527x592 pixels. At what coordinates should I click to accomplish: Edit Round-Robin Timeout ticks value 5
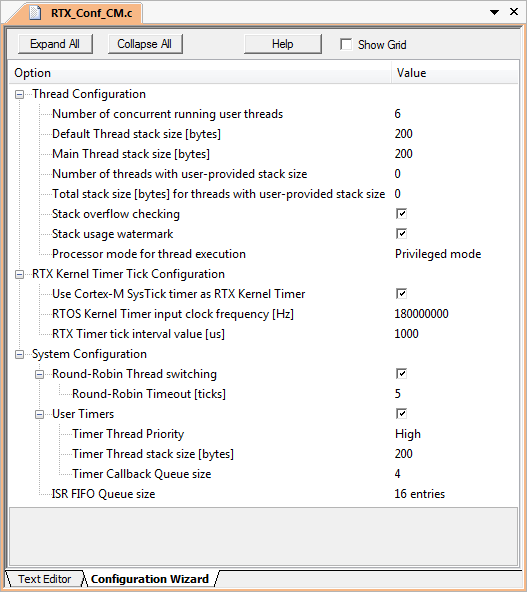tap(398, 394)
